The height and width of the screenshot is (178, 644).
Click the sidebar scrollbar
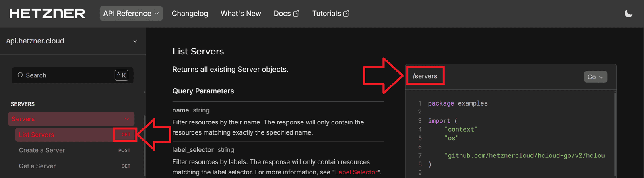click(x=145, y=145)
